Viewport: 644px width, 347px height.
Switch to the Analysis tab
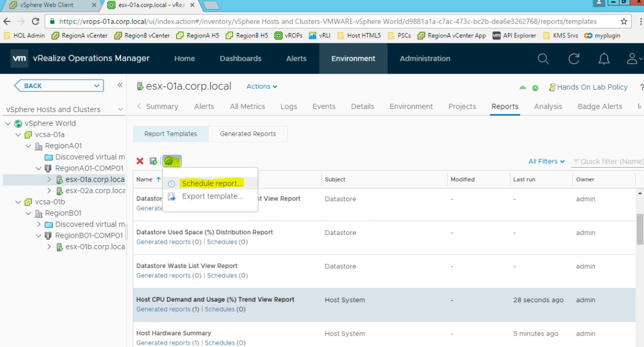click(x=548, y=106)
